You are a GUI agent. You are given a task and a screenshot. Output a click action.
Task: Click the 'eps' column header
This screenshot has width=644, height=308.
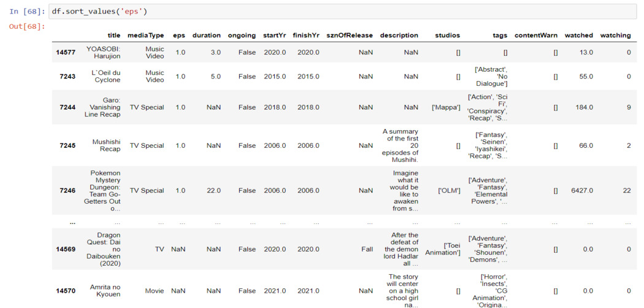(x=178, y=36)
